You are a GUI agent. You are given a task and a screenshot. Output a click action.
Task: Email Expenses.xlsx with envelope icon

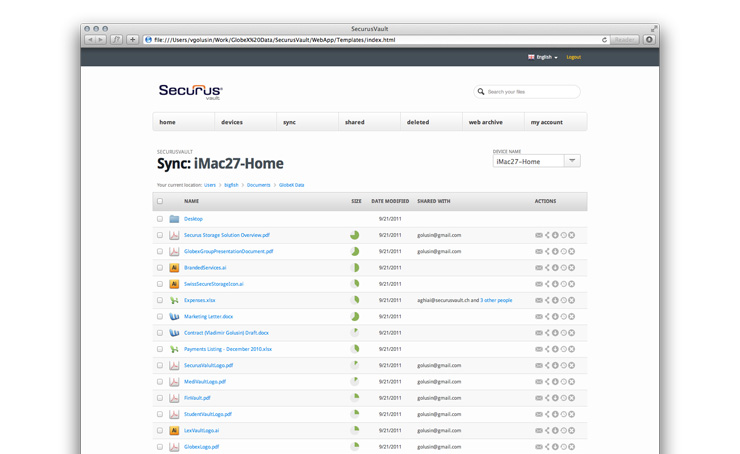538,300
